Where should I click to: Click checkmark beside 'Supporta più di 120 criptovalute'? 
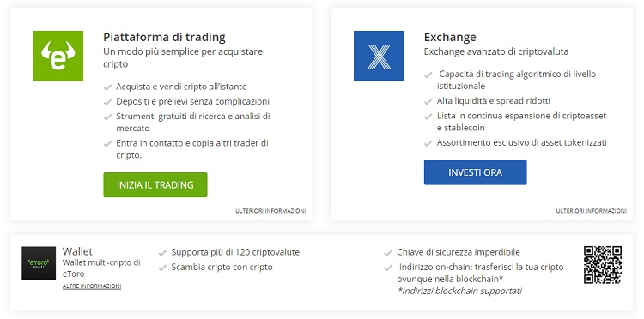click(x=162, y=253)
